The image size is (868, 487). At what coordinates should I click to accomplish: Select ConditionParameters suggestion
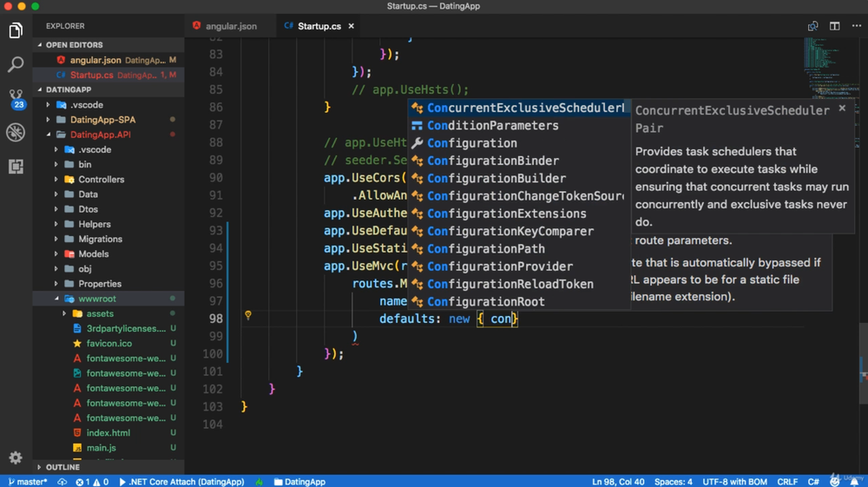click(x=519, y=126)
